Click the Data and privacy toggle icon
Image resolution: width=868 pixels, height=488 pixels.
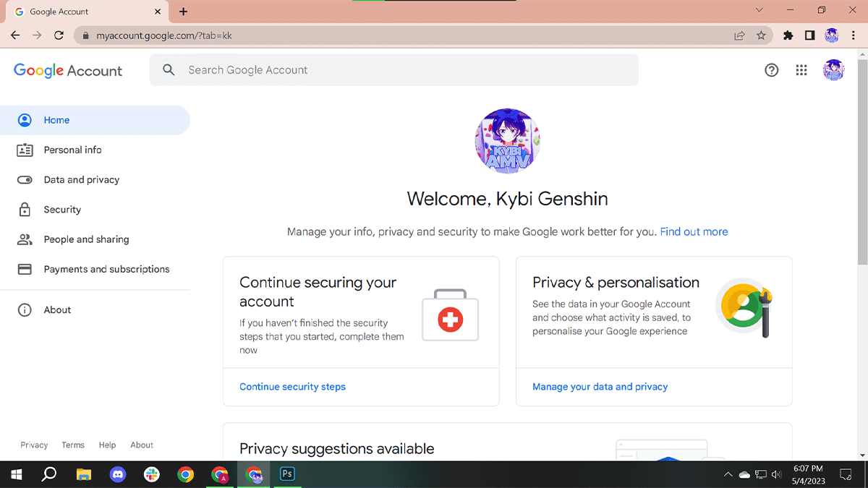[25, 180]
